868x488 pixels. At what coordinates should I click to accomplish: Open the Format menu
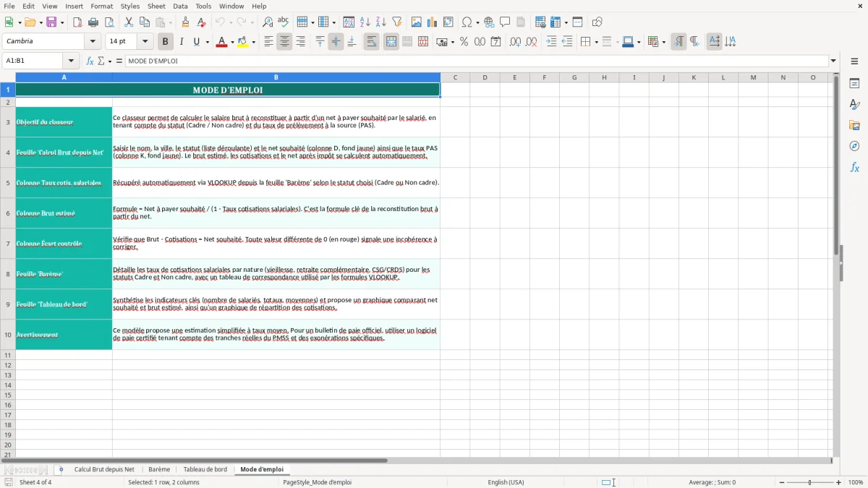(101, 6)
